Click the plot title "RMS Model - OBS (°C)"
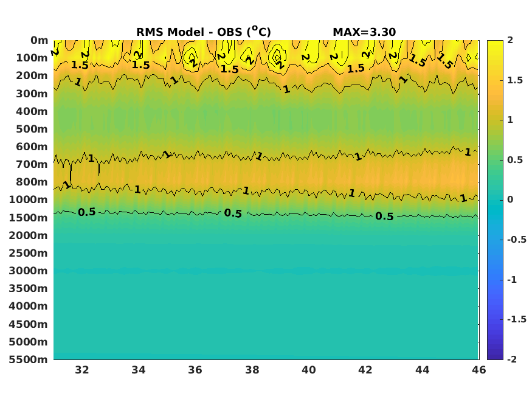This screenshot has height=399, width=532. click(204, 32)
